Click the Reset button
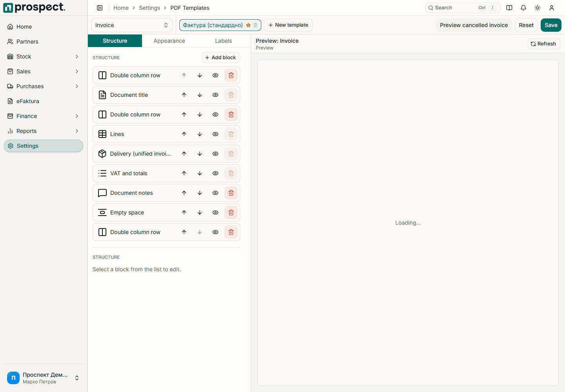The image size is (565, 392). 526,25
